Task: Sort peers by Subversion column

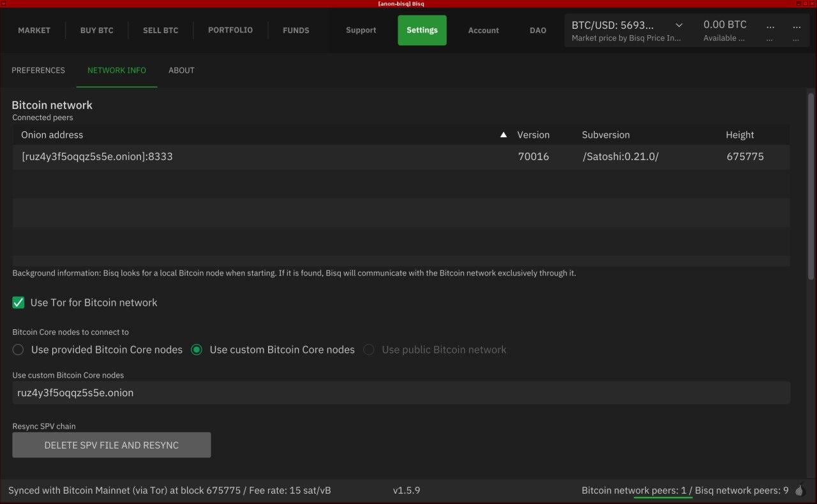Action: tap(606, 135)
